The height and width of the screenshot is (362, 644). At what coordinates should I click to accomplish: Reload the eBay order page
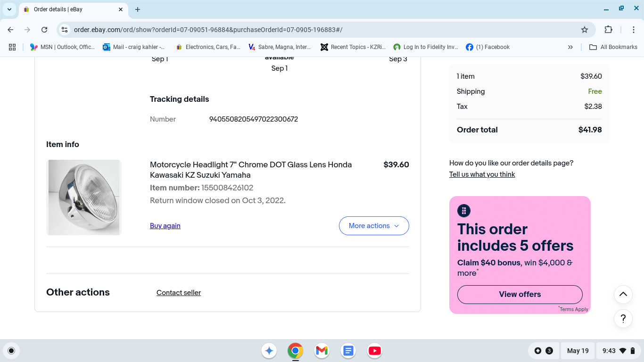coord(44,30)
